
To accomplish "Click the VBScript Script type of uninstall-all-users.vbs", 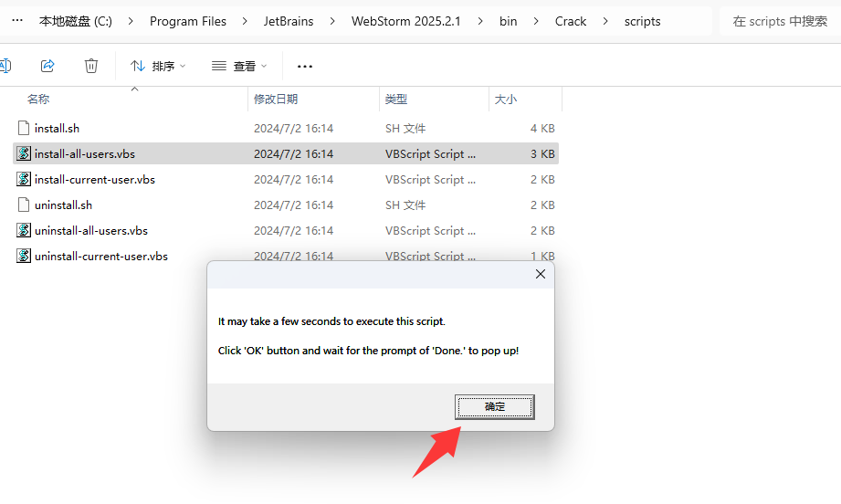I will pyautogui.click(x=430, y=231).
